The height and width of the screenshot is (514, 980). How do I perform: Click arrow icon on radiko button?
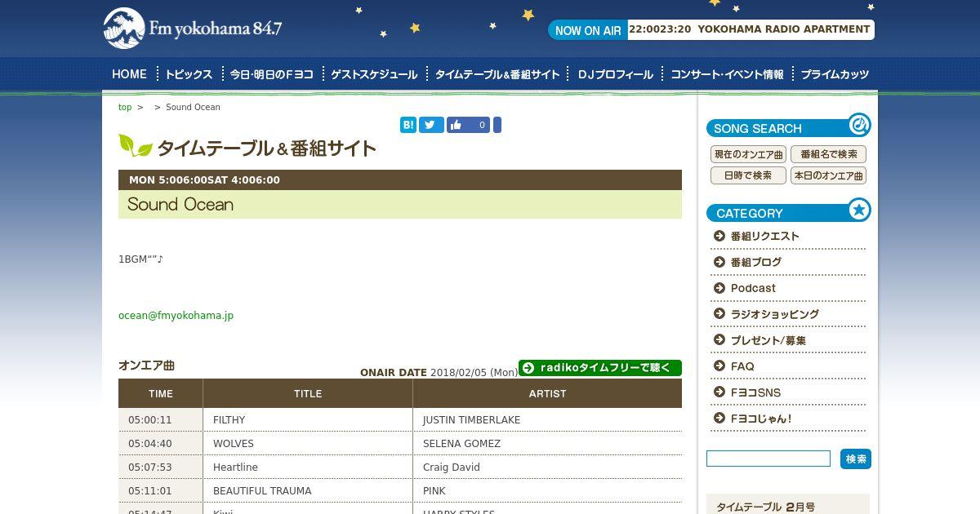pos(528,368)
